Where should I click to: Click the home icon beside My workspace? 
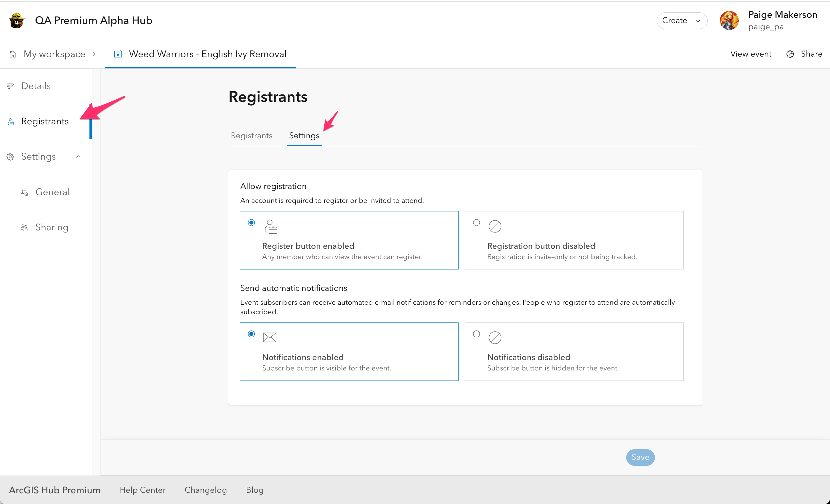(x=13, y=54)
